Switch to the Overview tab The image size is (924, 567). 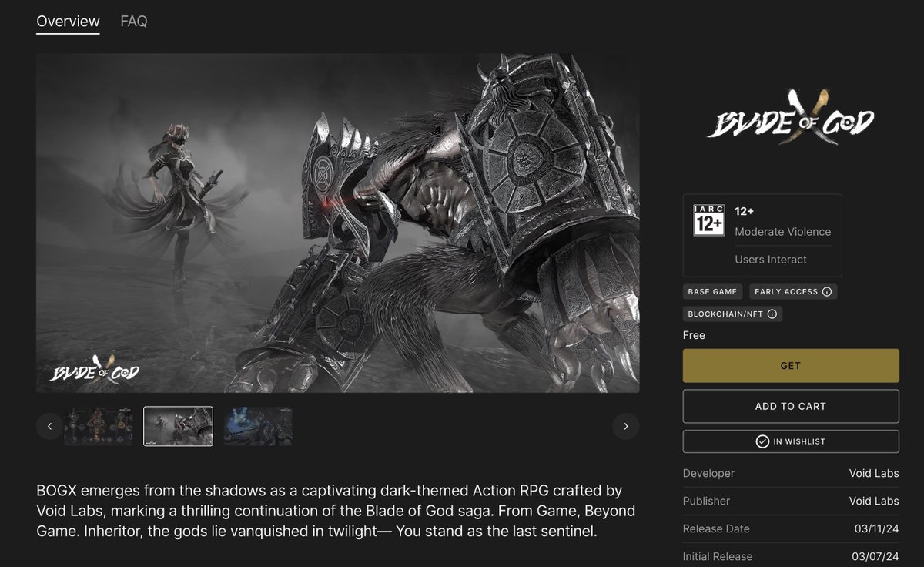point(68,22)
